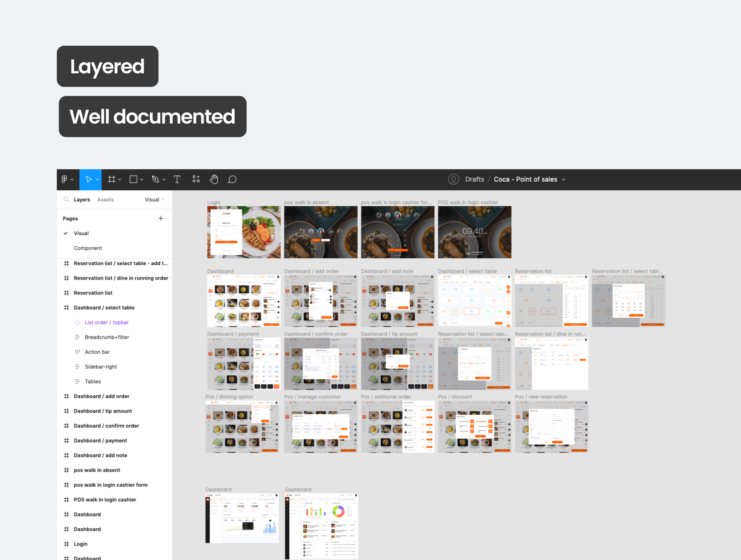Switch to the Assets tab
The height and width of the screenshot is (560, 741).
[x=105, y=200]
